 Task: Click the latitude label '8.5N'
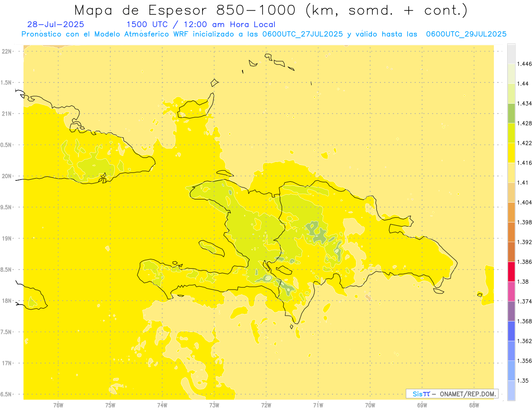coord(7,270)
